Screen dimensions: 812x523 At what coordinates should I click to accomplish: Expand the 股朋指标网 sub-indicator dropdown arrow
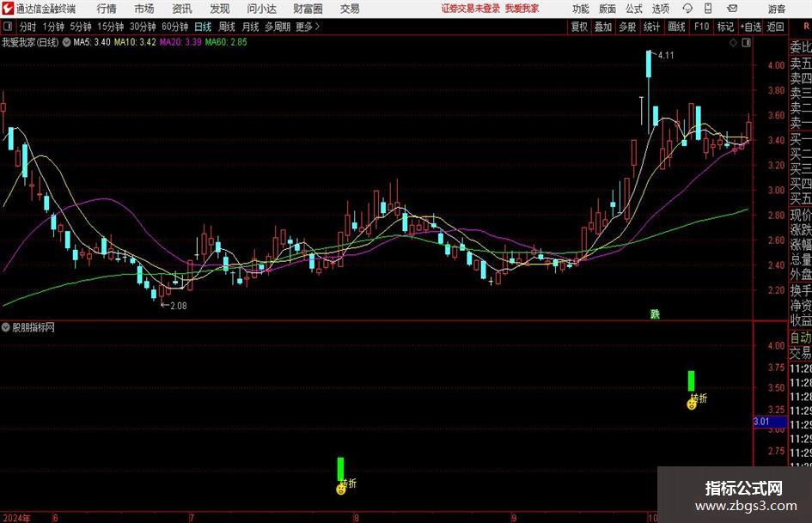6,327
